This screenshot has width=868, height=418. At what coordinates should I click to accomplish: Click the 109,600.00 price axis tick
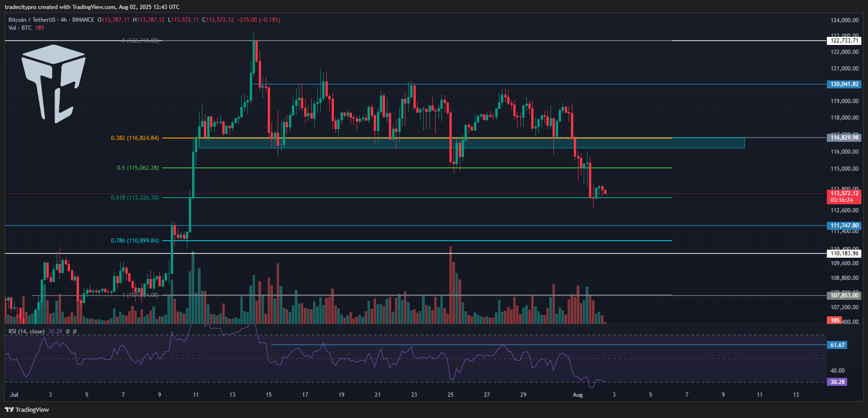click(x=844, y=263)
